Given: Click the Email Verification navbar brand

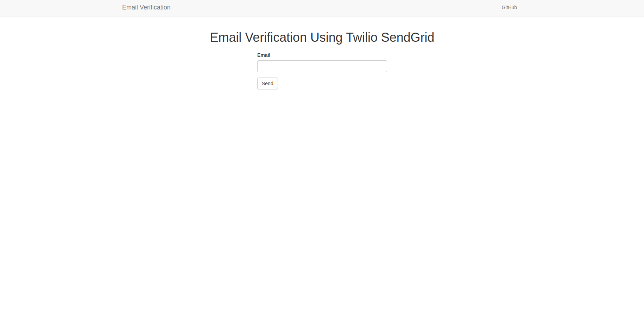Looking at the screenshot, I should pyautogui.click(x=146, y=7).
